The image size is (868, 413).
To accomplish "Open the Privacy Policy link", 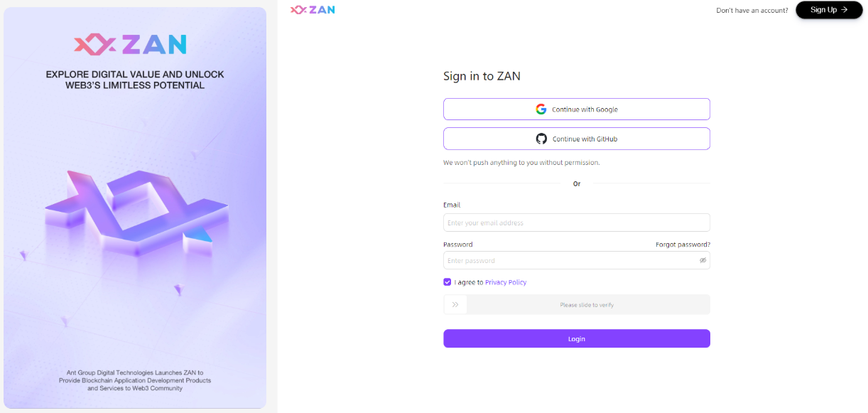I will (506, 282).
